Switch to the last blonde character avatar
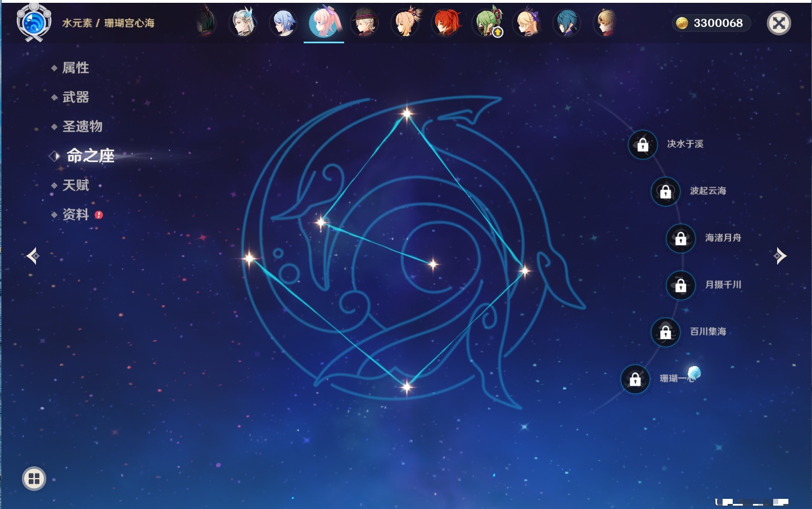 606,22
